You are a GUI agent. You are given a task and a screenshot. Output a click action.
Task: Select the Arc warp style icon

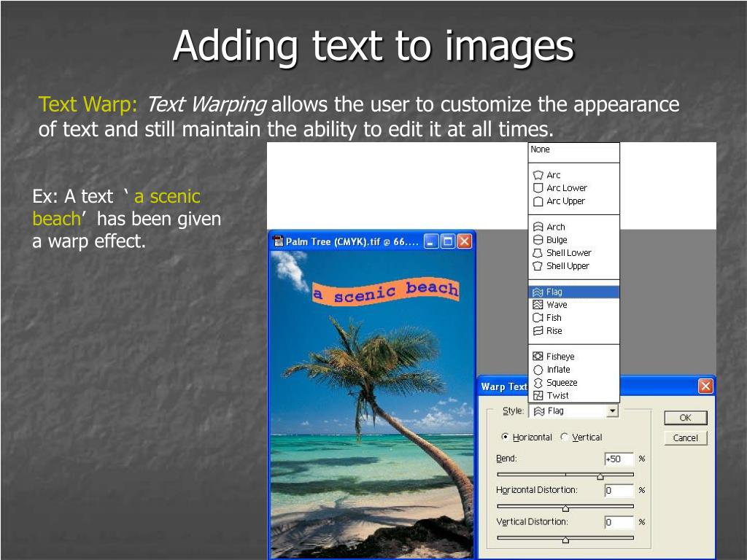(x=538, y=175)
